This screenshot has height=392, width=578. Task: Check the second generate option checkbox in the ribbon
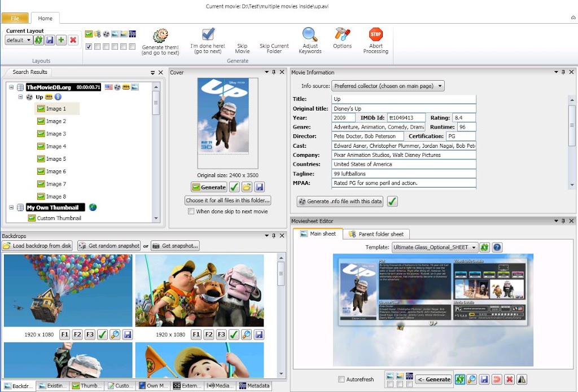pyautogui.click(x=97, y=46)
